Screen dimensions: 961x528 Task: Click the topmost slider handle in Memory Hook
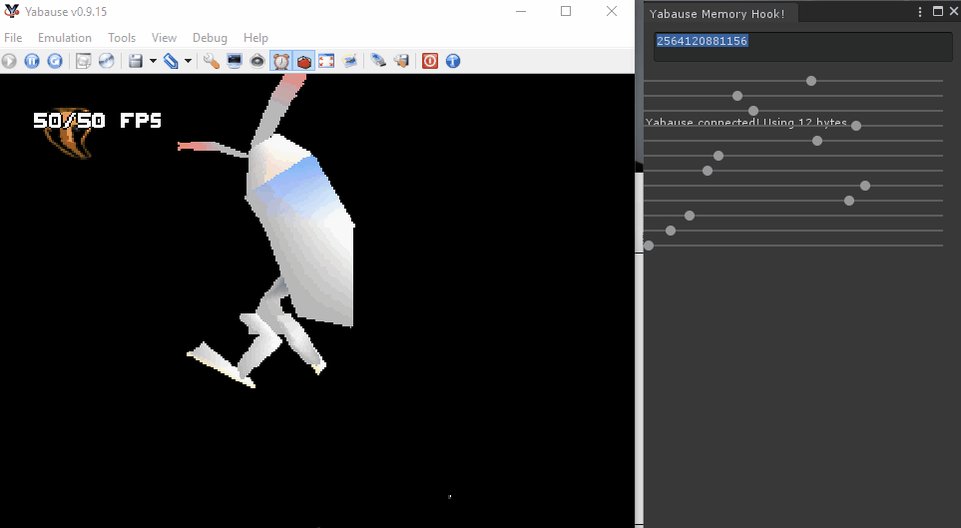[x=811, y=81]
